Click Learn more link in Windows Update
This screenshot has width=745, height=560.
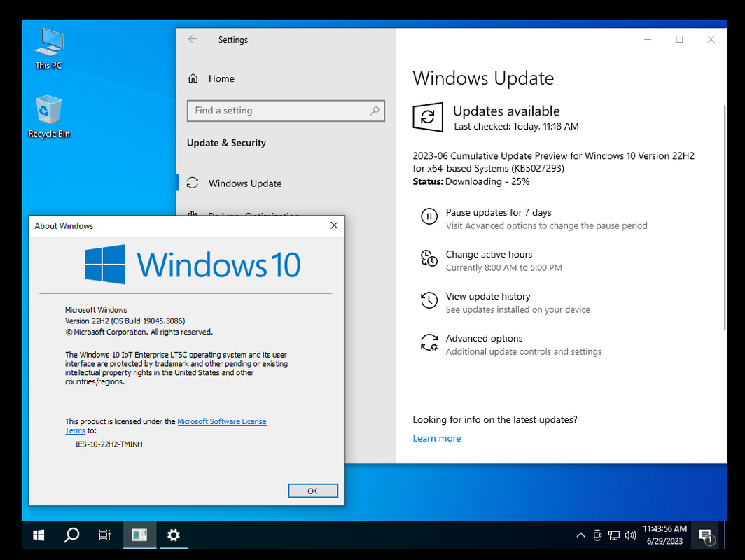437,438
